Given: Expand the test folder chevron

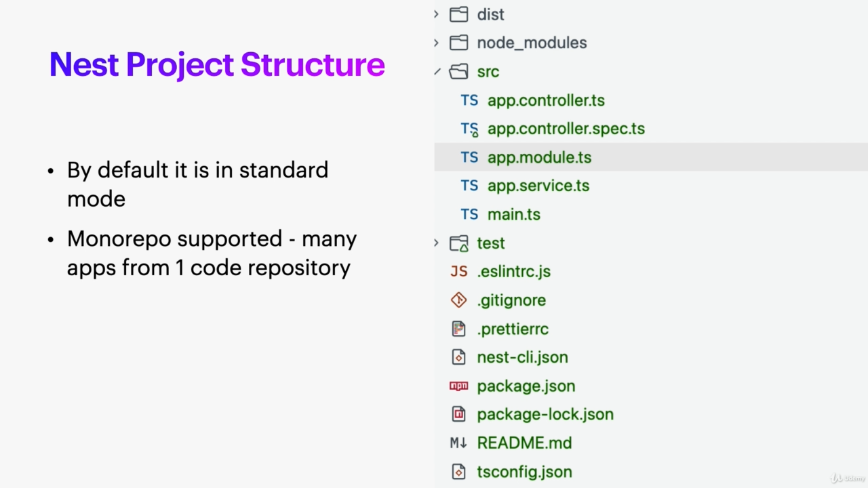Looking at the screenshot, I should [x=436, y=243].
